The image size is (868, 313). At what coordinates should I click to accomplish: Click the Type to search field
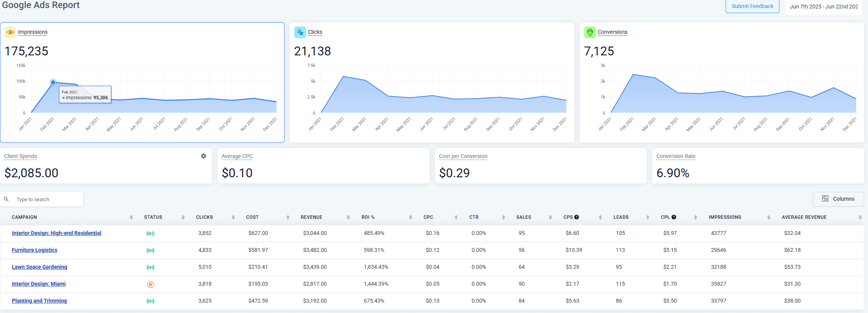click(x=42, y=199)
